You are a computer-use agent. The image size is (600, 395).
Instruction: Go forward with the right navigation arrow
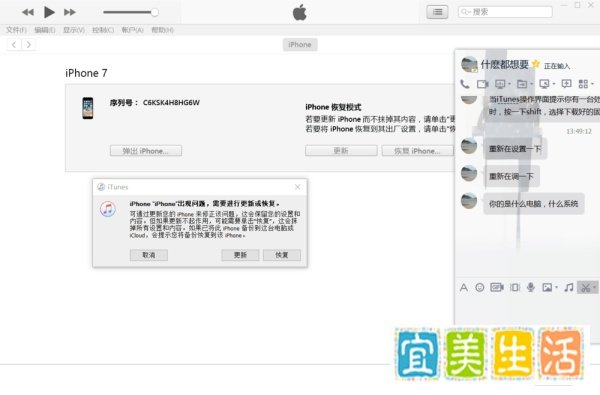(x=28, y=45)
